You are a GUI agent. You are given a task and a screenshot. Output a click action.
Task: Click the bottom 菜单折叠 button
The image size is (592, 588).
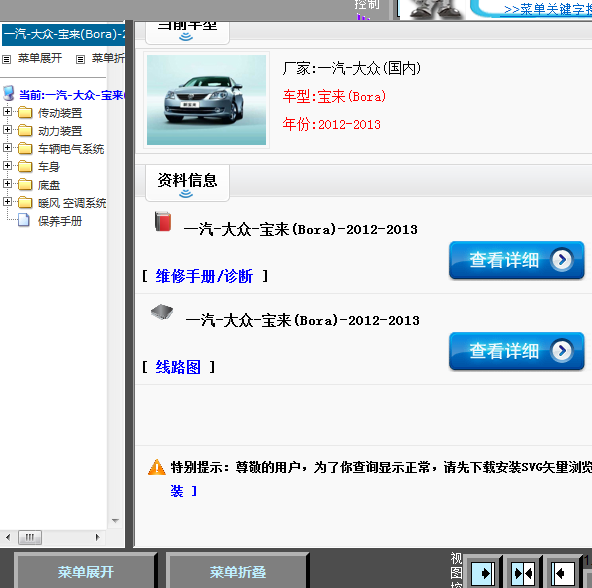point(237,571)
